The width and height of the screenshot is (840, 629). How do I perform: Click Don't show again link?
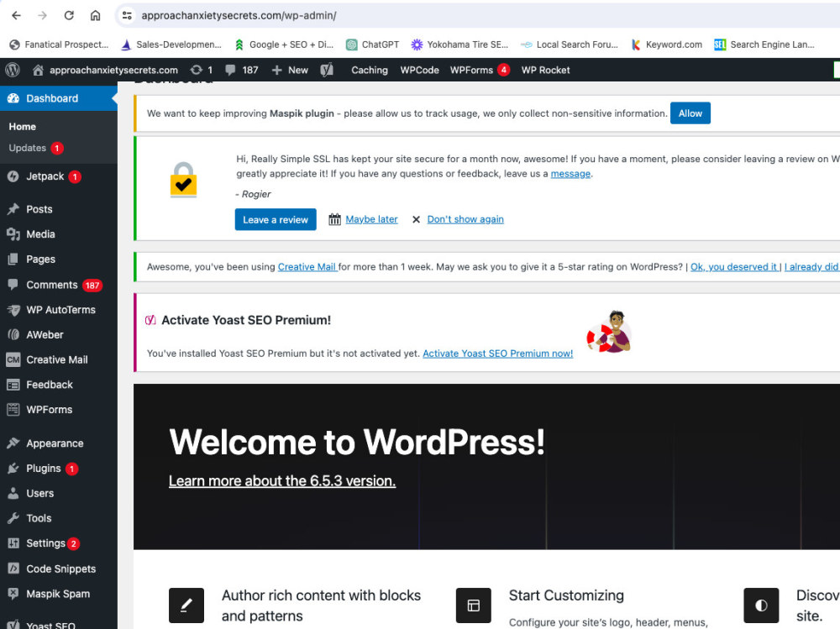(x=465, y=219)
